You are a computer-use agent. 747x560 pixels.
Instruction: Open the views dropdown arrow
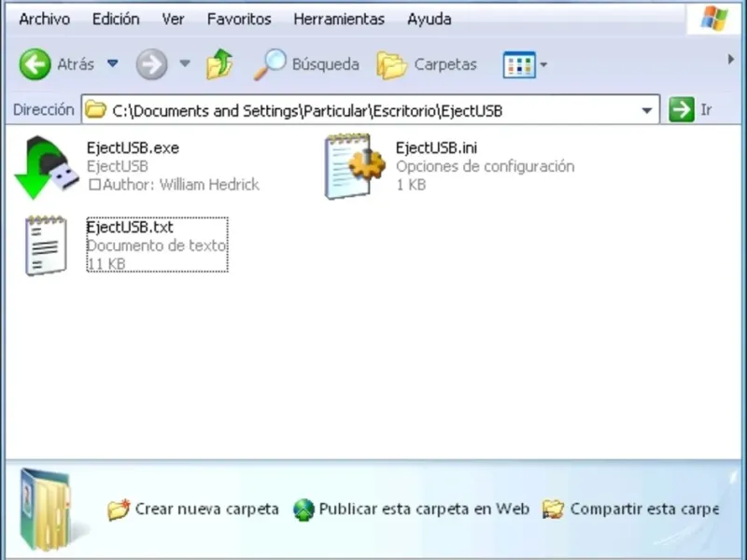[543, 64]
